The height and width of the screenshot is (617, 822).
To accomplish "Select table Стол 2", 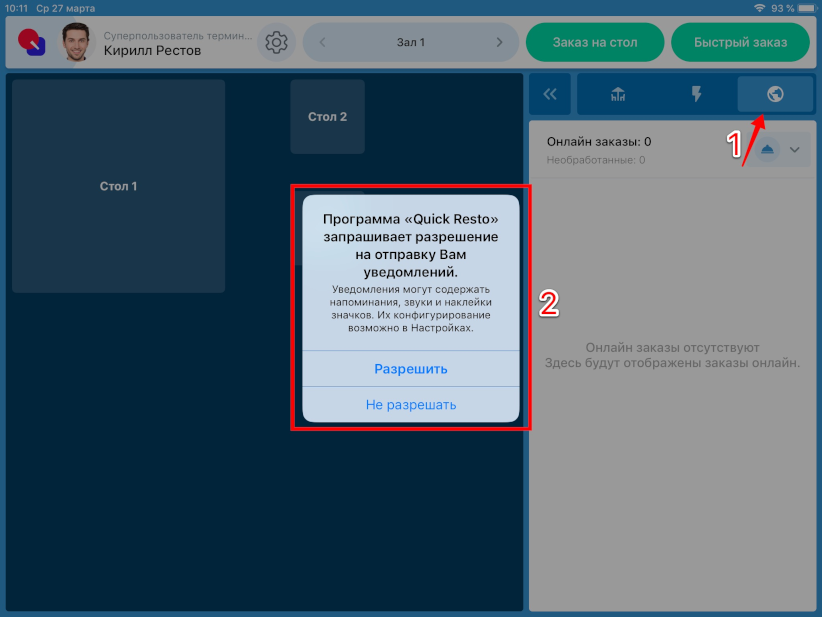I will click(x=327, y=116).
